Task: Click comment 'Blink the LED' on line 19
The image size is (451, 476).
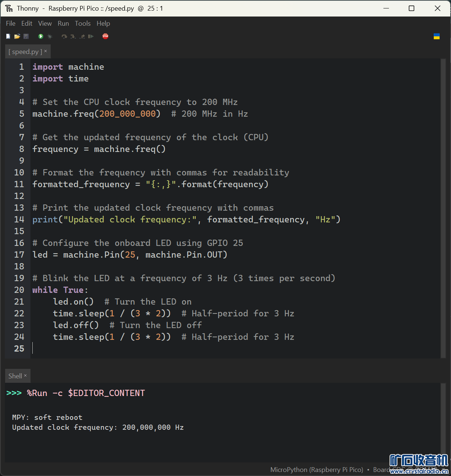Action: point(184,278)
